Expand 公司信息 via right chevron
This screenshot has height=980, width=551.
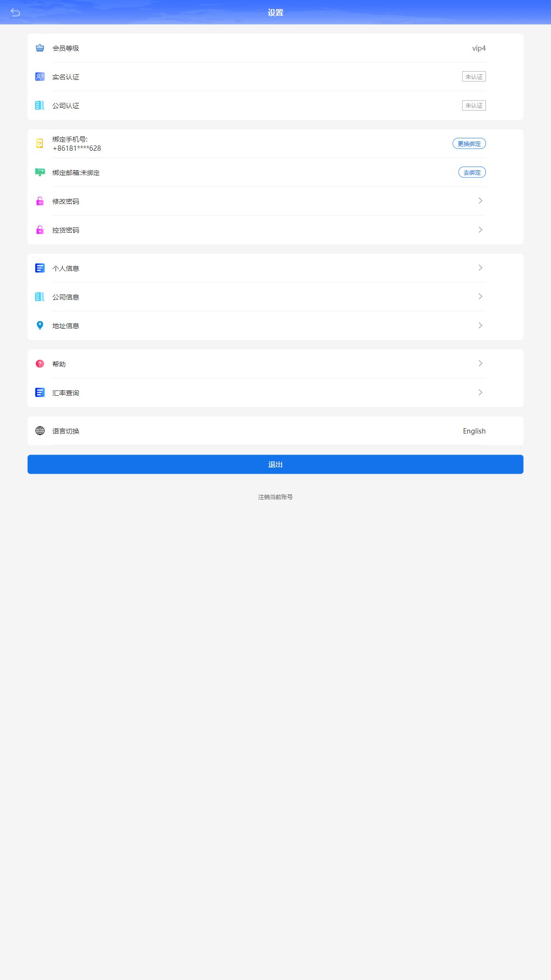[480, 297]
